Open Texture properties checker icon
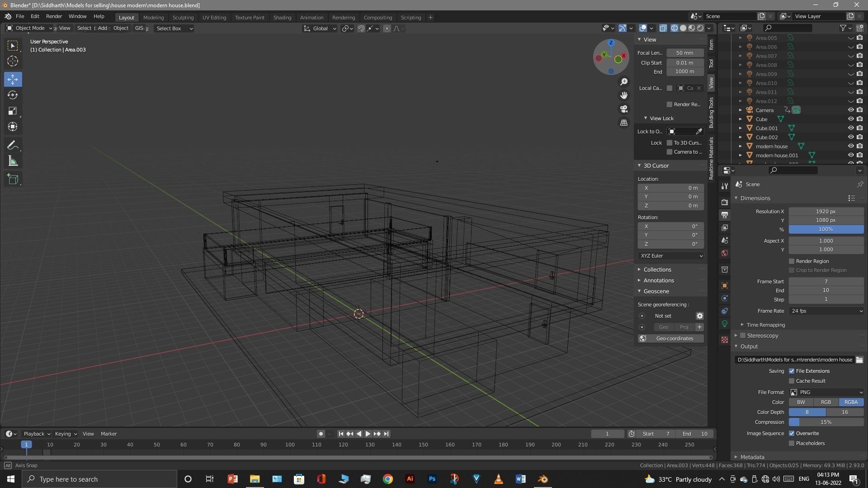 (725, 340)
